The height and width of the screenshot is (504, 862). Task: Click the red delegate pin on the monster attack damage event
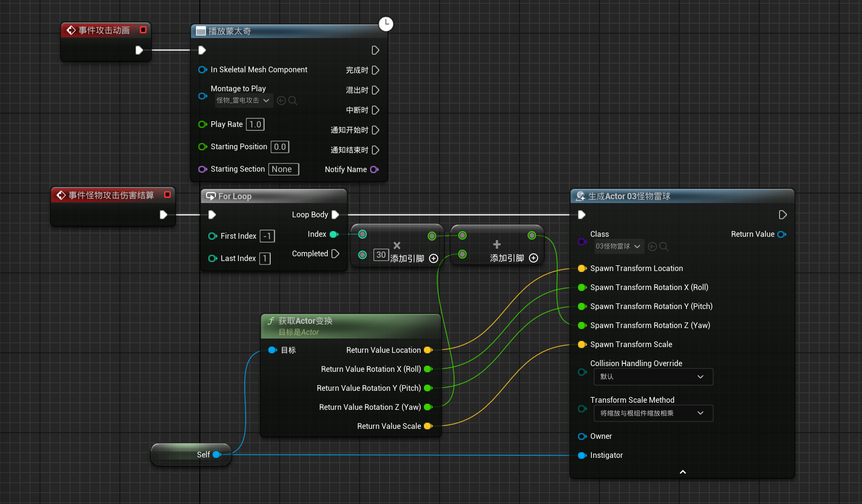coord(167,194)
